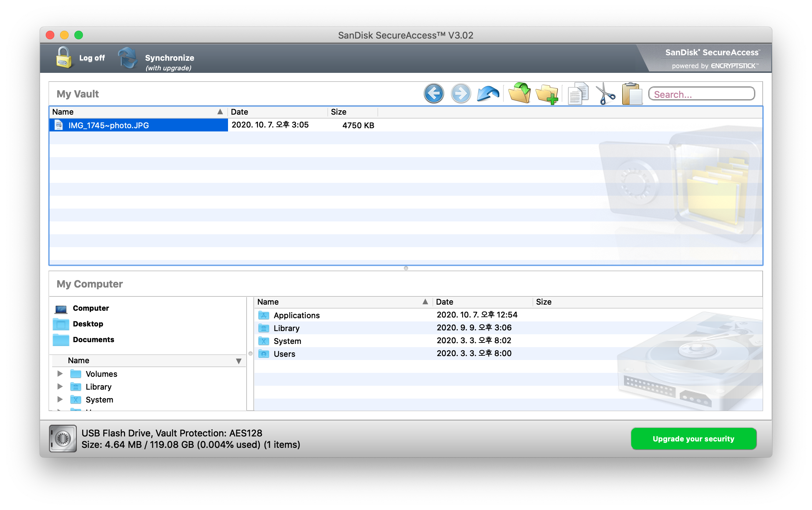The image size is (812, 510).
Task: Click the 4750 KB size cell
Action: click(x=358, y=125)
